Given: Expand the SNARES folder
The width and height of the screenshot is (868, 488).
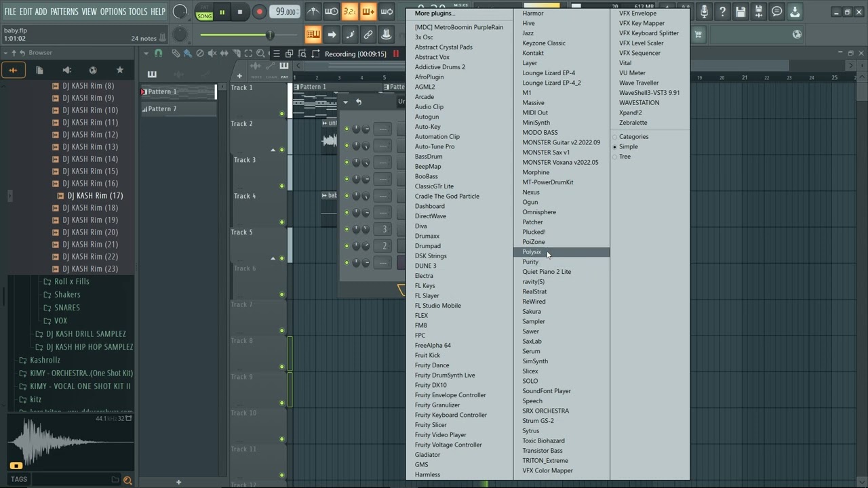Looking at the screenshot, I should pyautogui.click(x=67, y=308).
